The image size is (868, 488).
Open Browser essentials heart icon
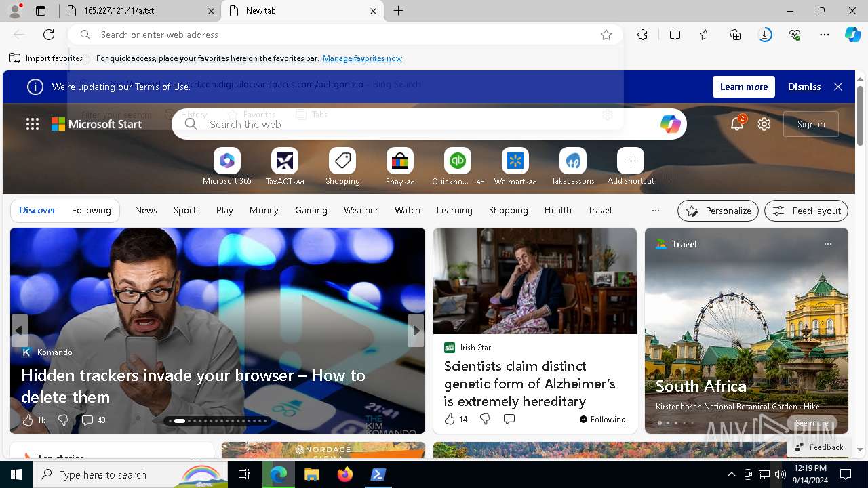coord(795,35)
